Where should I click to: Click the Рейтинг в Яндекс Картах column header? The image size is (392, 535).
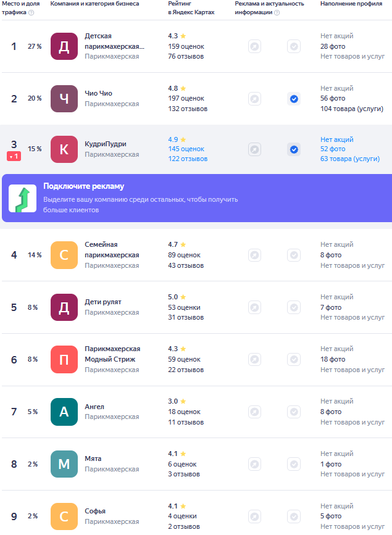coord(191,8)
